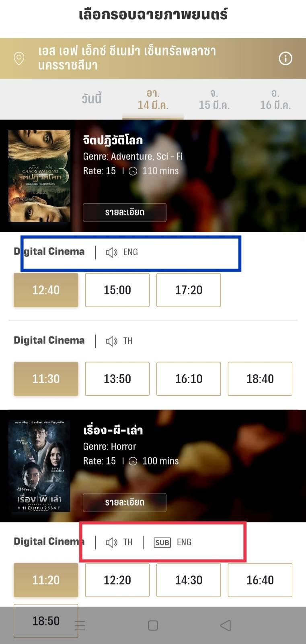Tap Android home square button
The height and width of the screenshot is (644, 306).
pos(153,625)
